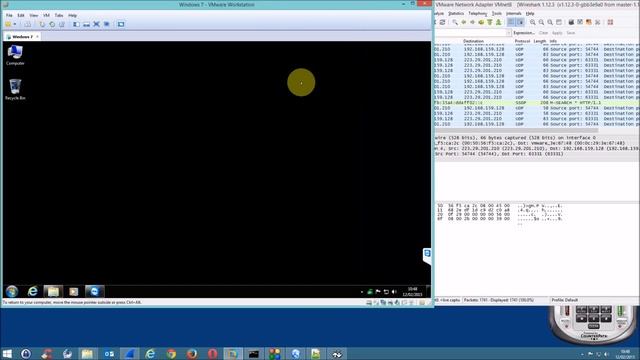Click the VM taskbar clock showing 10:48
This screenshot has width=640, height=360.
coord(412,291)
